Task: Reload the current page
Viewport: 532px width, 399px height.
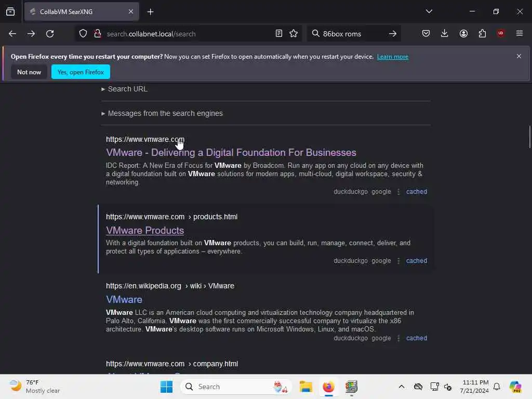Action: tap(50, 34)
